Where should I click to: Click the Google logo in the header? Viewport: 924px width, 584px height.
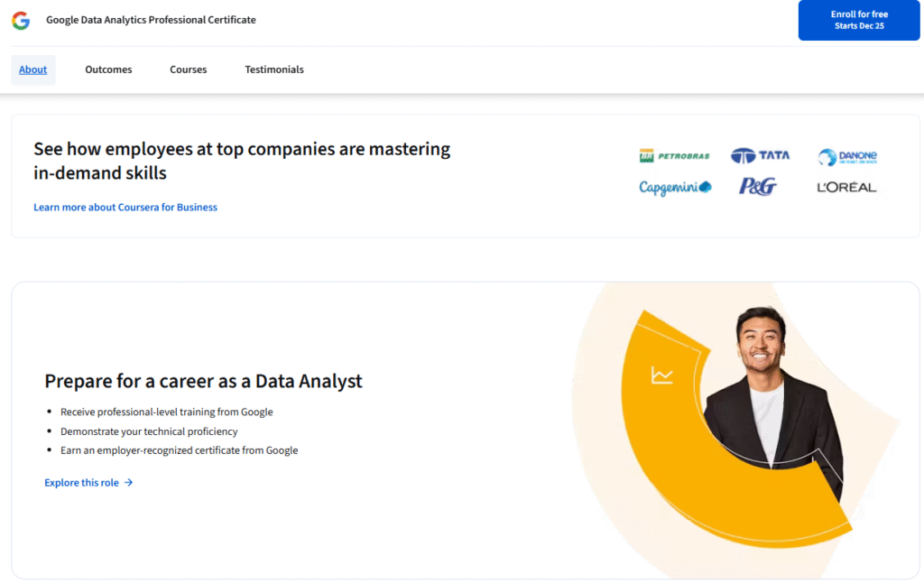tap(20, 20)
